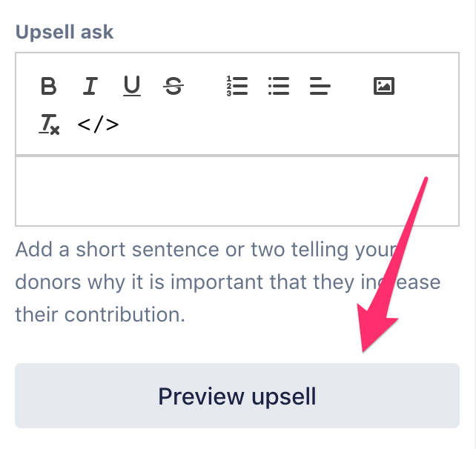This screenshot has width=476, height=449.
Task: Click into the Upsell ask text area
Action: click(237, 190)
